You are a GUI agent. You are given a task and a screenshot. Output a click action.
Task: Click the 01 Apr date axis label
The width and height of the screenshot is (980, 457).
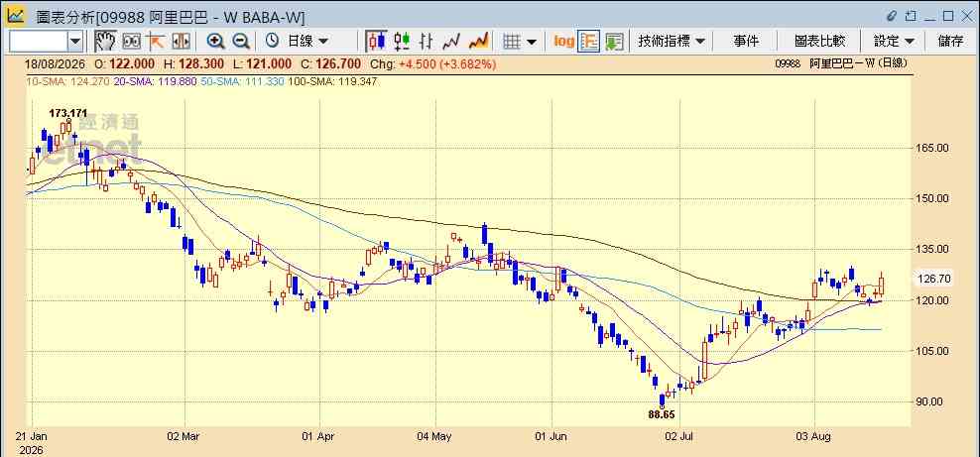point(318,437)
